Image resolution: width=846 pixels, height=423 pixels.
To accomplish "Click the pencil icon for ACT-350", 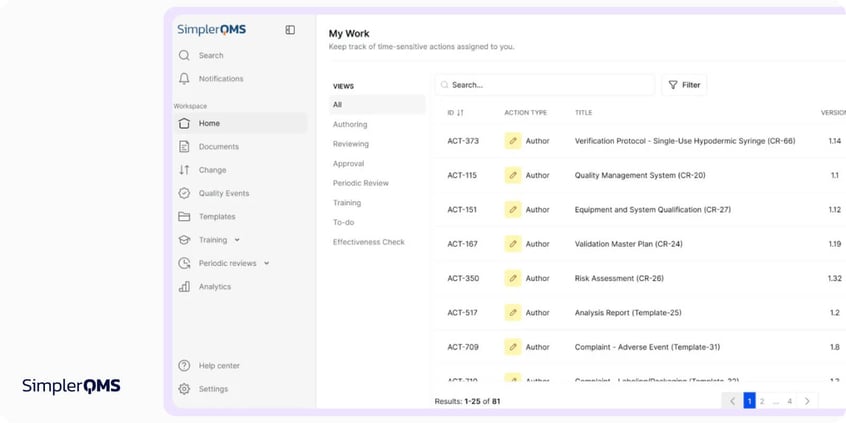I will [x=513, y=278].
